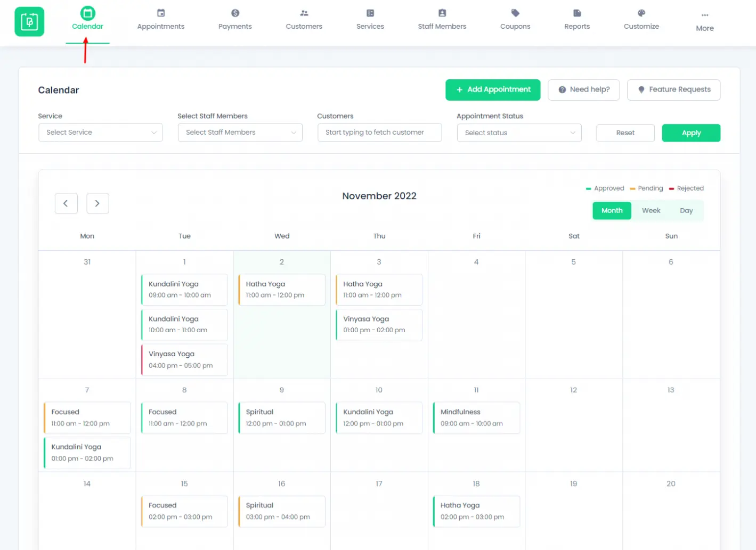The height and width of the screenshot is (550, 756).
Task: Open the Services menu item
Action: pos(370,26)
